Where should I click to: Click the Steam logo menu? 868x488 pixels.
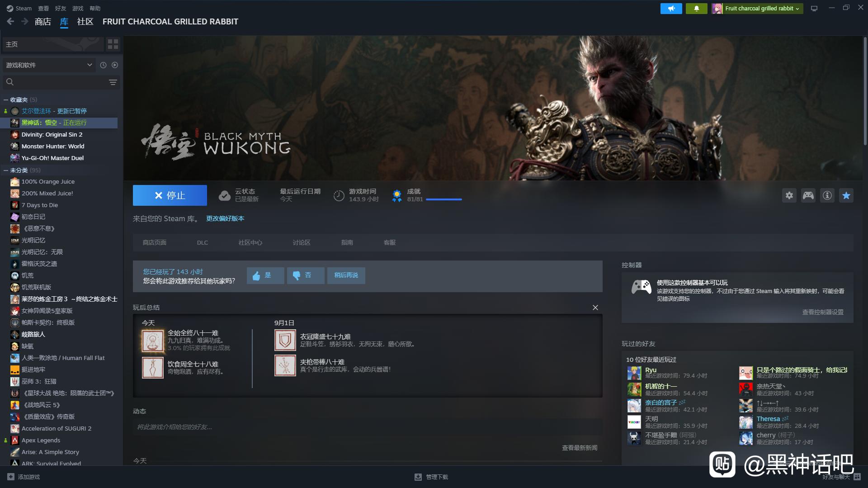point(19,8)
